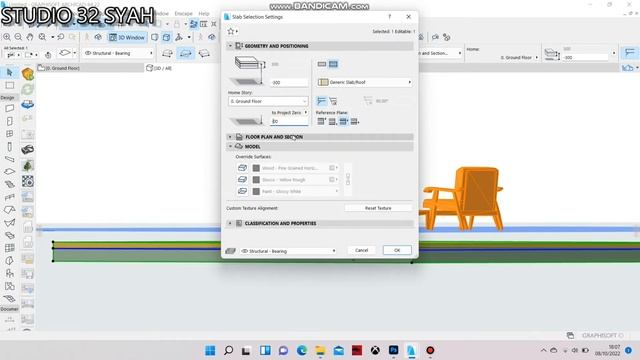Select the Column tool in Design toolbox
This screenshot has height=360, width=640.
[9, 147]
